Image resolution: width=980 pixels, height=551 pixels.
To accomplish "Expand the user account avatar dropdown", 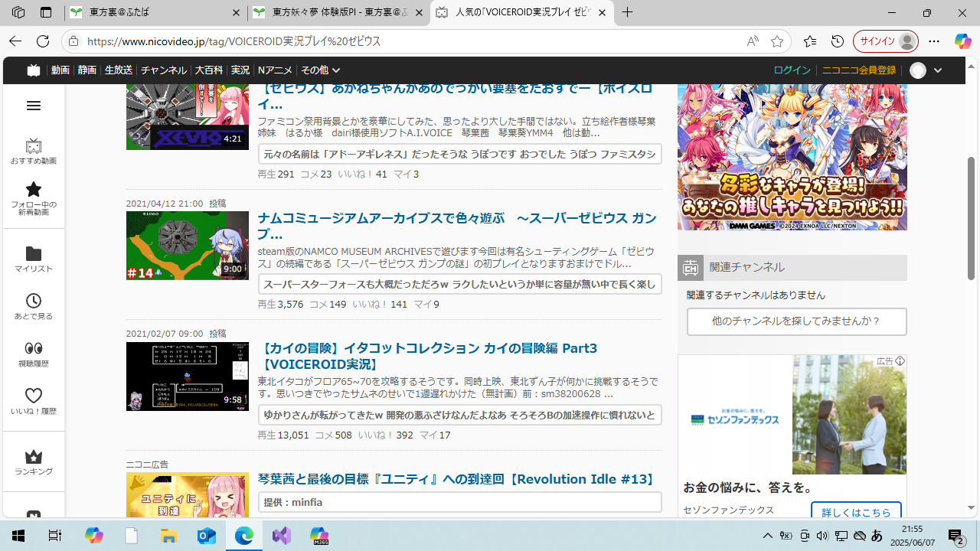I will [x=926, y=70].
